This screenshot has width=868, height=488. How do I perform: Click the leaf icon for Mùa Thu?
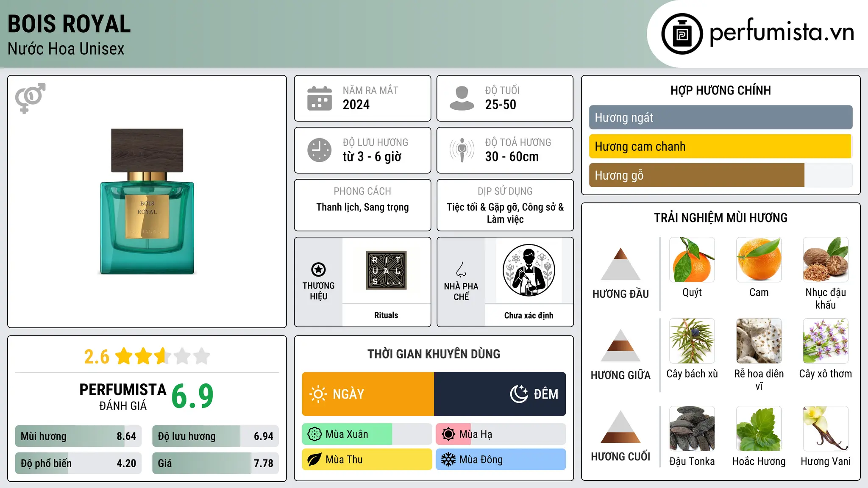tap(314, 460)
